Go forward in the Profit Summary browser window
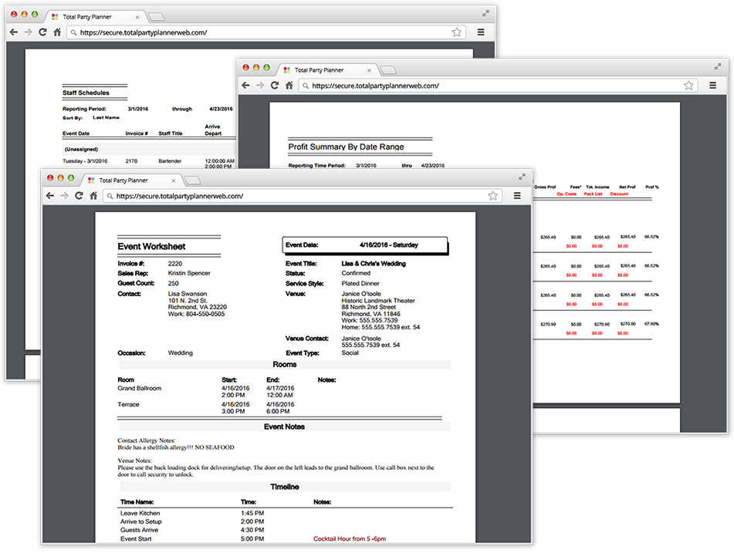734x560 pixels. click(x=260, y=86)
